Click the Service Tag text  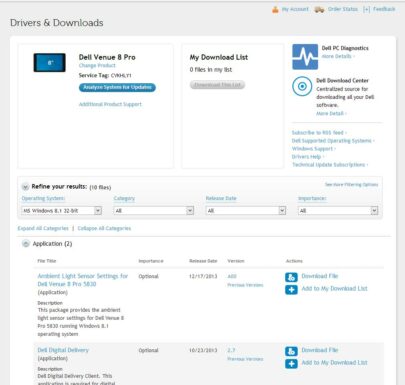[105, 75]
